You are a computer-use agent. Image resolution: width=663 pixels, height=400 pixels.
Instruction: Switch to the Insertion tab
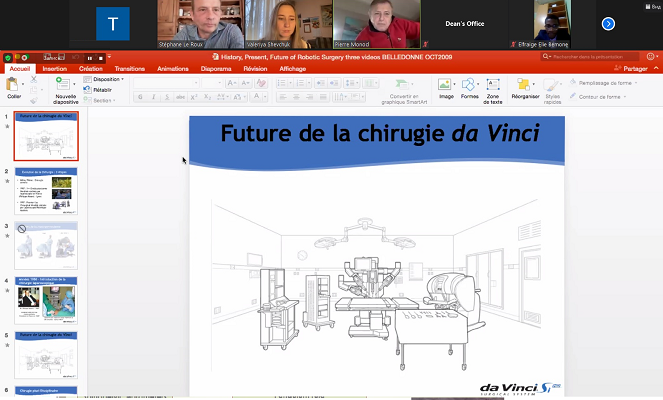click(x=55, y=68)
